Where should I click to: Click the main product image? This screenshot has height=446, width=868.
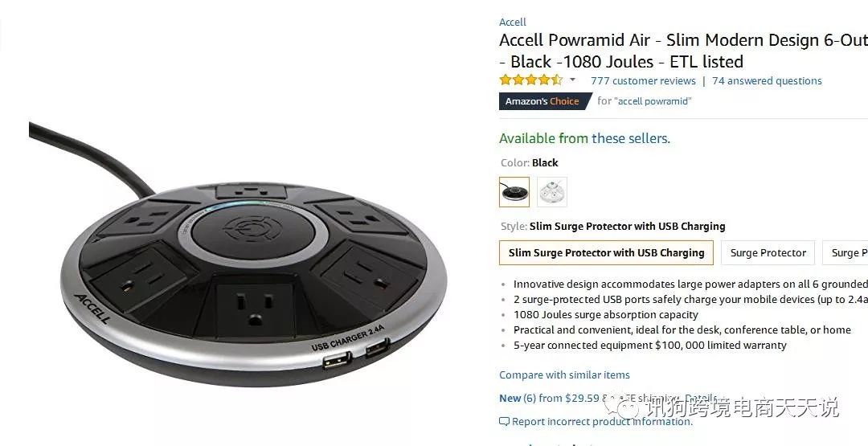click(x=238, y=252)
